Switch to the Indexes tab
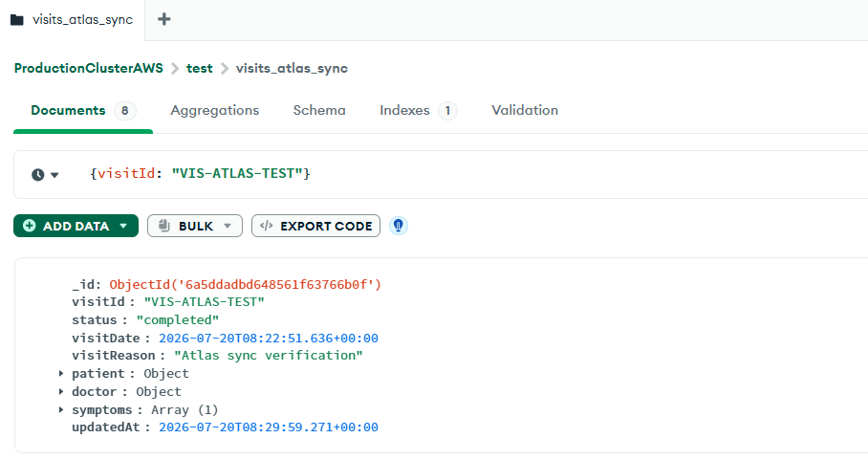This screenshot has height=460, width=868. 418,110
